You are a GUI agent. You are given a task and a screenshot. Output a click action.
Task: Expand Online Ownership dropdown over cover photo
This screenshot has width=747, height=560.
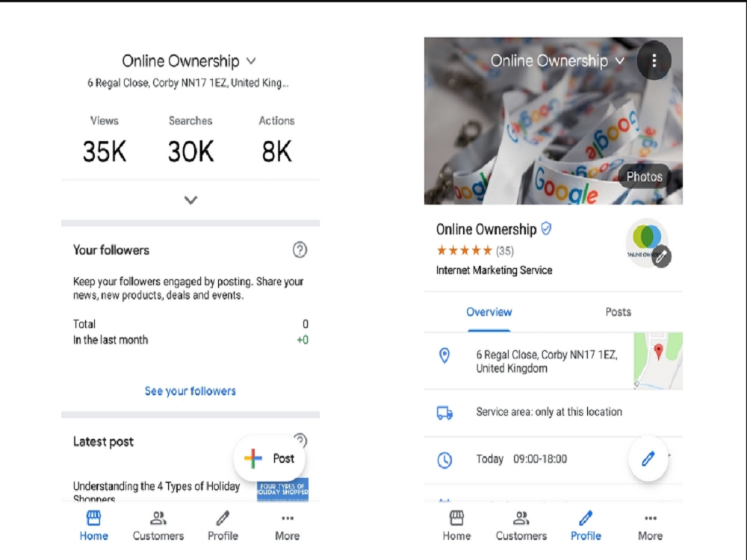coord(620,61)
